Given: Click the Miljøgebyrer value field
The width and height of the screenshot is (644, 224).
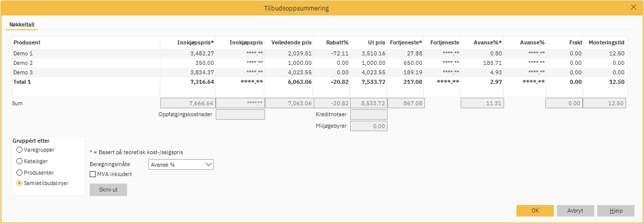Looking at the screenshot, I should (x=369, y=126).
